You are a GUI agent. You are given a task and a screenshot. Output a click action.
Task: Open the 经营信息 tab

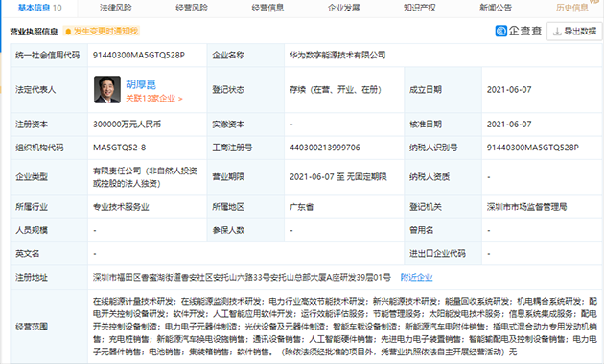(x=267, y=8)
